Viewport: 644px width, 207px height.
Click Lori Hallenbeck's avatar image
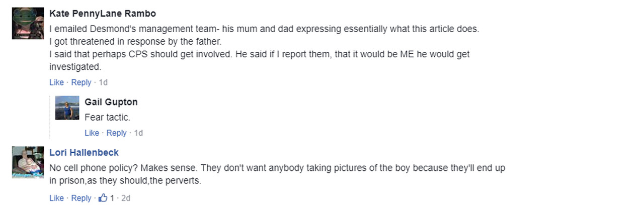28,162
